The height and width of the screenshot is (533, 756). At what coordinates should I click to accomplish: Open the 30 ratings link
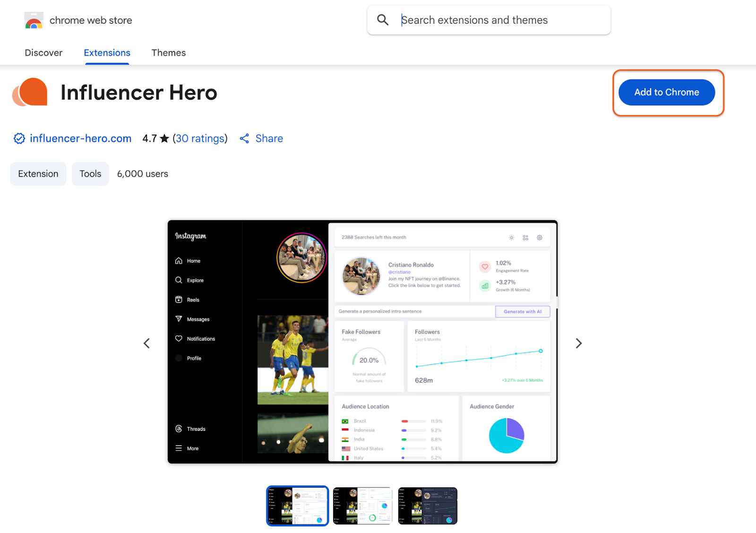click(x=200, y=138)
